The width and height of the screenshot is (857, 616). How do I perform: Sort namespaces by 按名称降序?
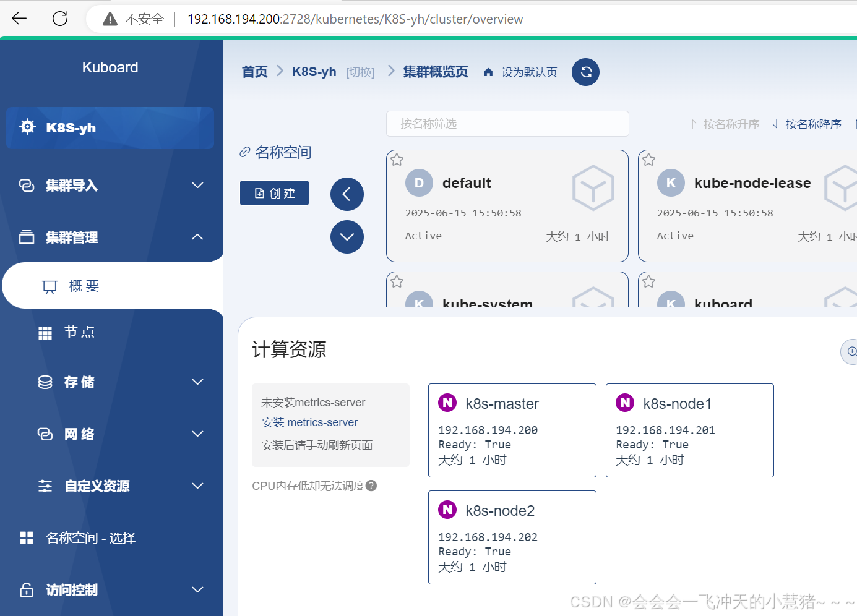(x=807, y=124)
